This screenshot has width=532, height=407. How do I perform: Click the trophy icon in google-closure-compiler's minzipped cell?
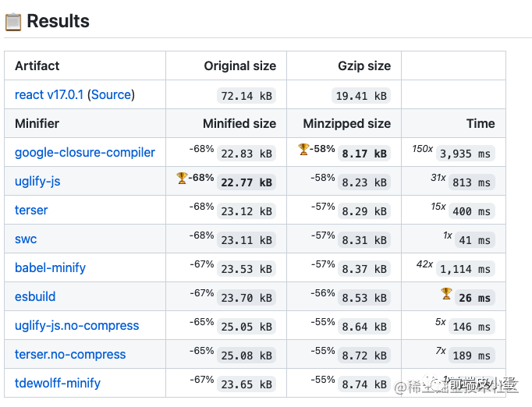(304, 149)
